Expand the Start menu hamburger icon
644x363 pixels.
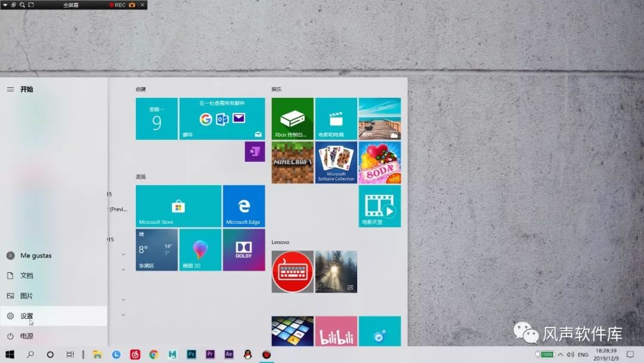pyautogui.click(x=10, y=88)
